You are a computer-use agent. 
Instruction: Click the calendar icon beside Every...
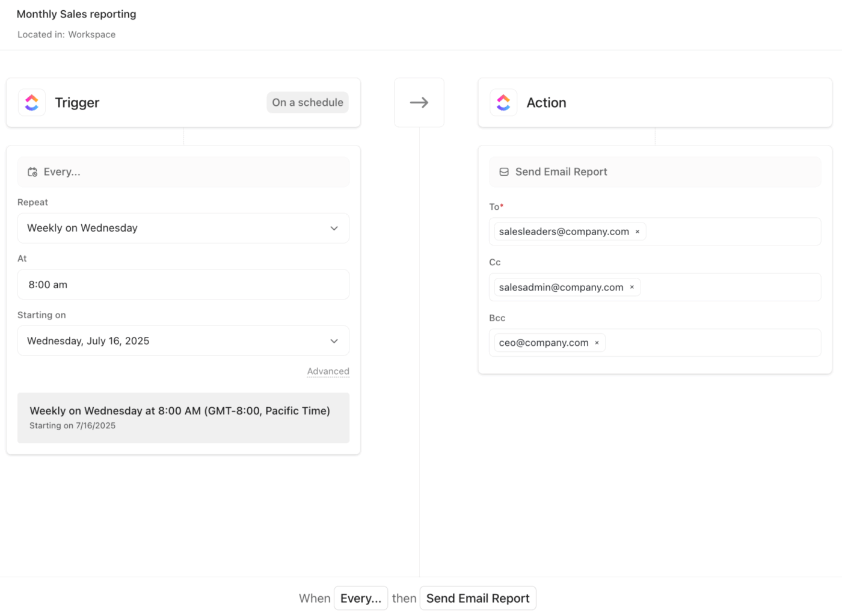point(32,171)
